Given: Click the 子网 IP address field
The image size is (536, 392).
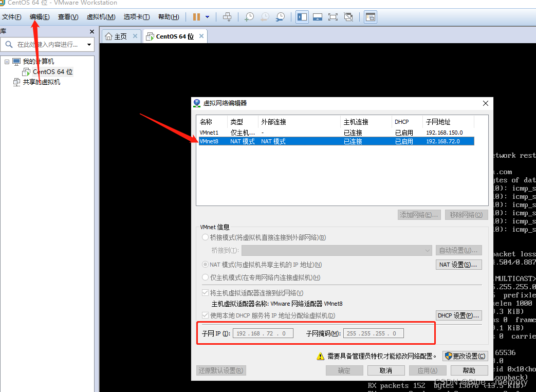Looking at the screenshot, I should pos(263,333).
